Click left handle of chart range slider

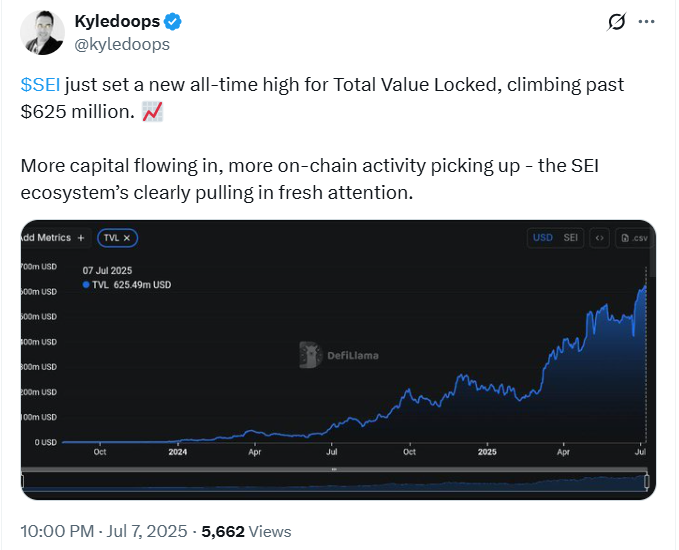tap(23, 482)
